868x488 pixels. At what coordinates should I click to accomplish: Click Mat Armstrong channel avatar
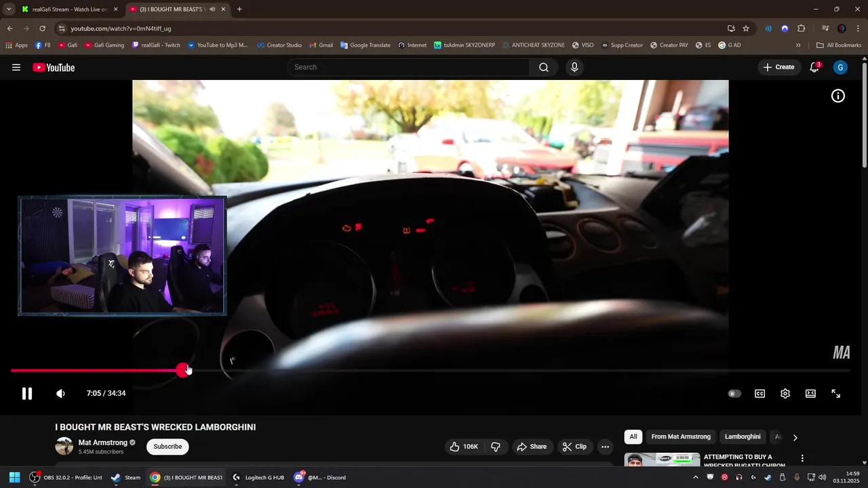coord(64,446)
